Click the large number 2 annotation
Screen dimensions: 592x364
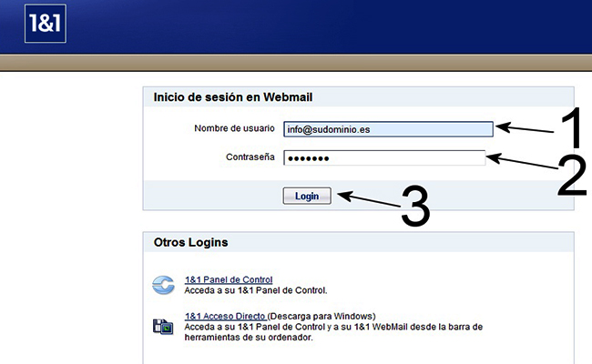point(570,176)
